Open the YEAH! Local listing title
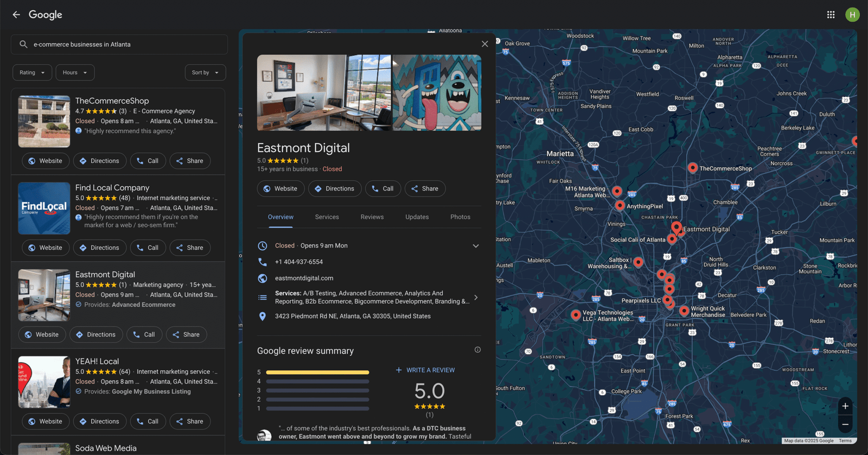The width and height of the screenshot is (868, 455). pos(97,362)
